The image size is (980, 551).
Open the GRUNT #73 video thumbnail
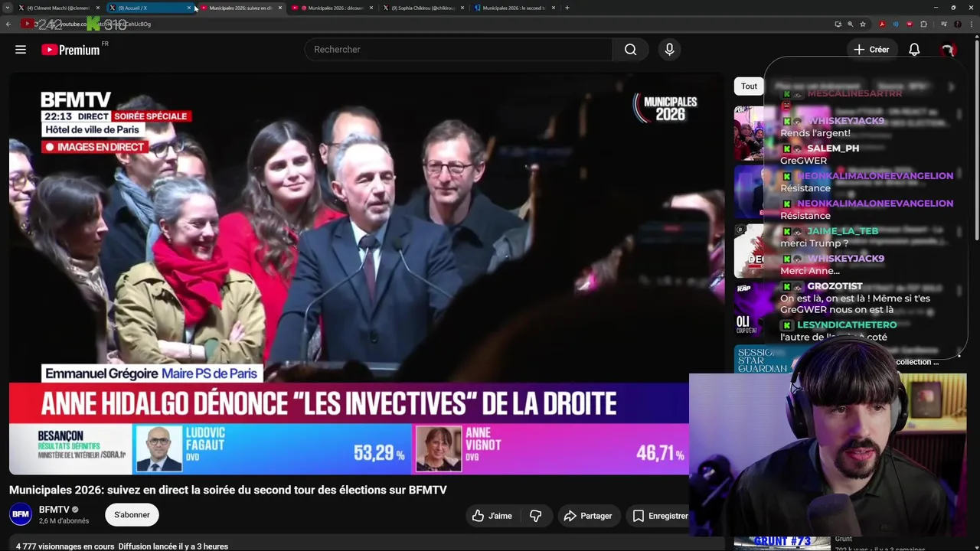pyautogui.click(x=781, y=543)
